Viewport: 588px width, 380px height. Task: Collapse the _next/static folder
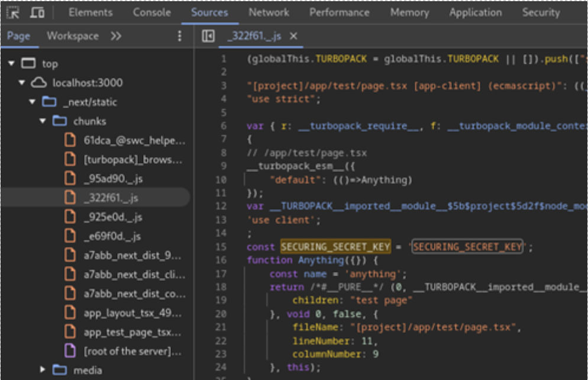tap(32, 102)
